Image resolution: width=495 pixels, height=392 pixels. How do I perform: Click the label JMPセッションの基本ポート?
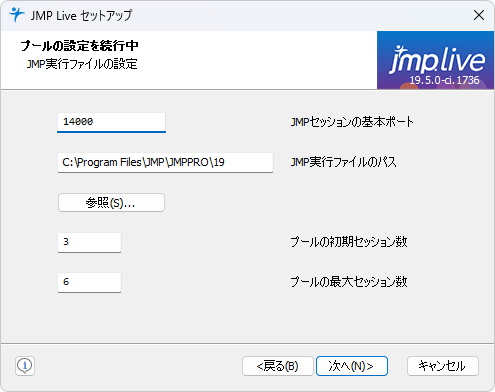(x=352, y=122)
